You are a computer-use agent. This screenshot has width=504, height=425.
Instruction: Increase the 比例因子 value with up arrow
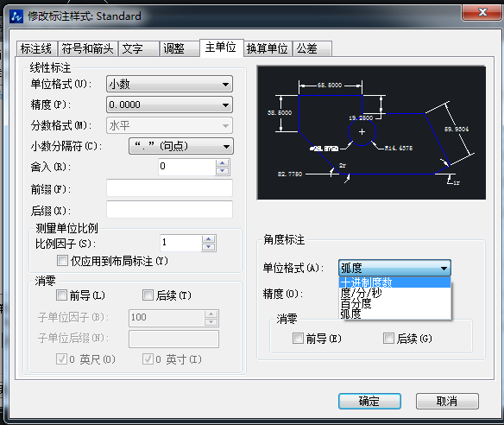pyautogui.click(x=209, y=239)
